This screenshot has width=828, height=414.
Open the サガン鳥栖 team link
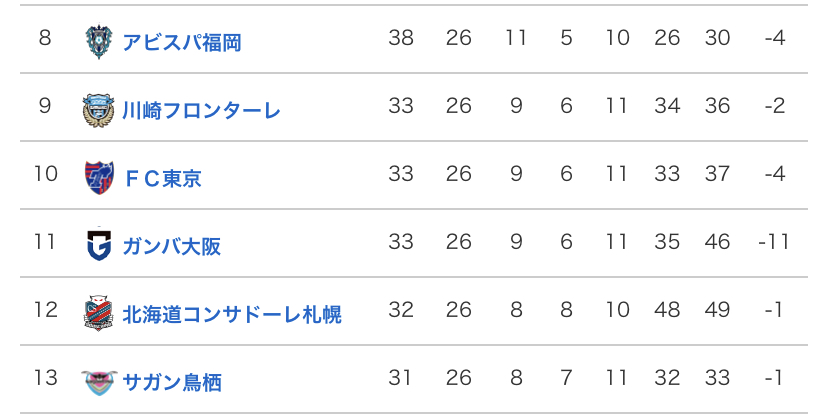[x=172, y=382]
